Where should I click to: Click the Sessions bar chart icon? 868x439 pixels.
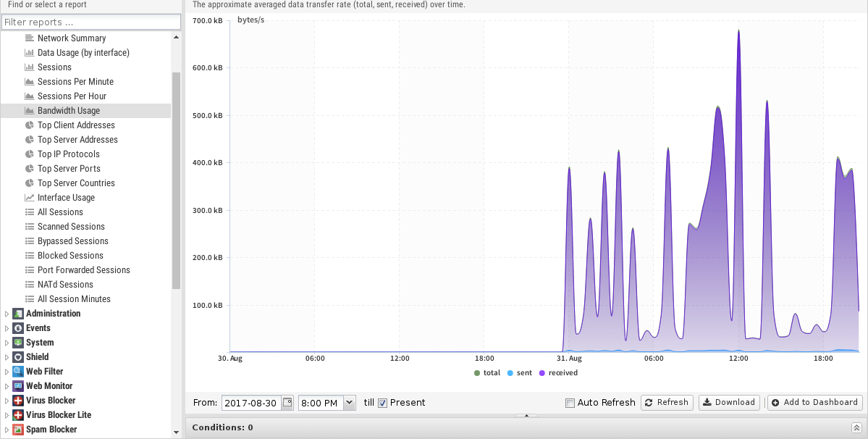[30, 67]
